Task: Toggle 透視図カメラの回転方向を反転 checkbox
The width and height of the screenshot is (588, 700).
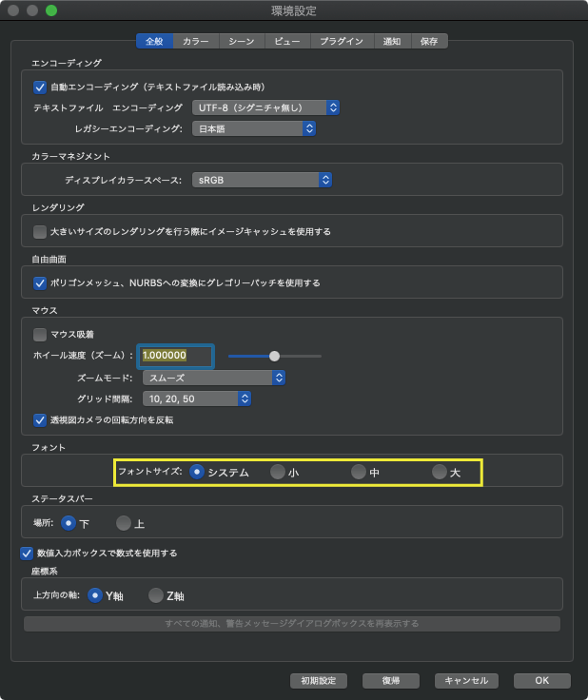Action: coord(40,419)
